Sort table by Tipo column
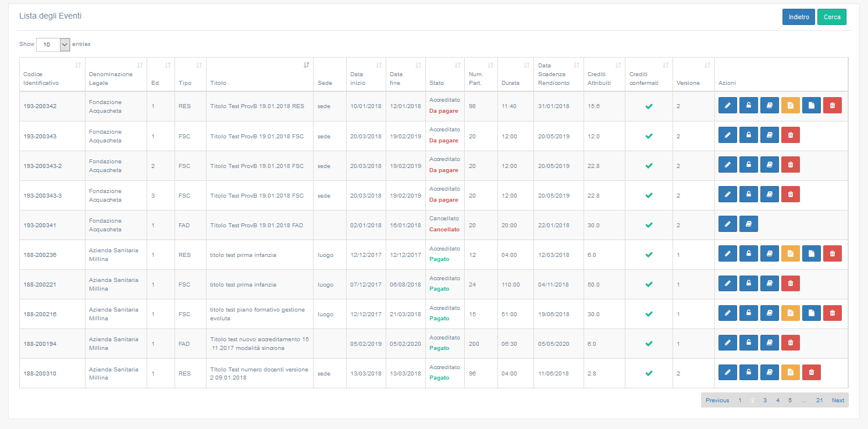This screenshot has height=429, width=868. coord(190,74)
